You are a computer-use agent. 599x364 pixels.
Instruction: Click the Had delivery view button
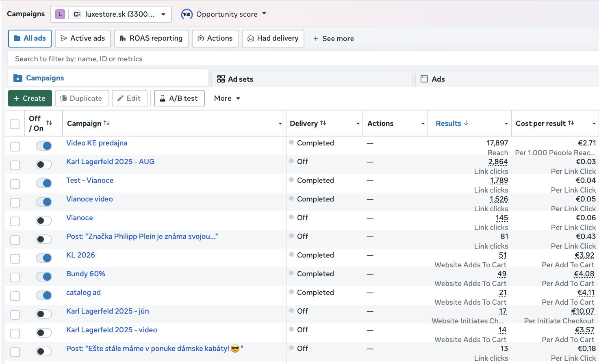[273, 38]
